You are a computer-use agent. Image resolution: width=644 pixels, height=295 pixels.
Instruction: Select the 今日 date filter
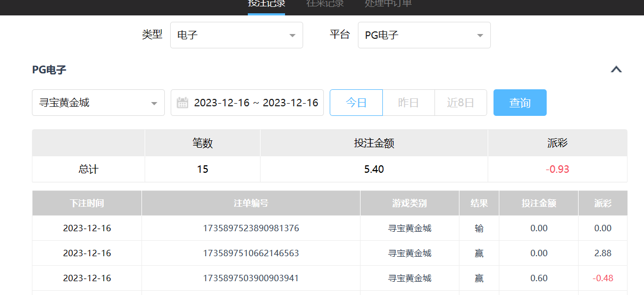point(356,103)
